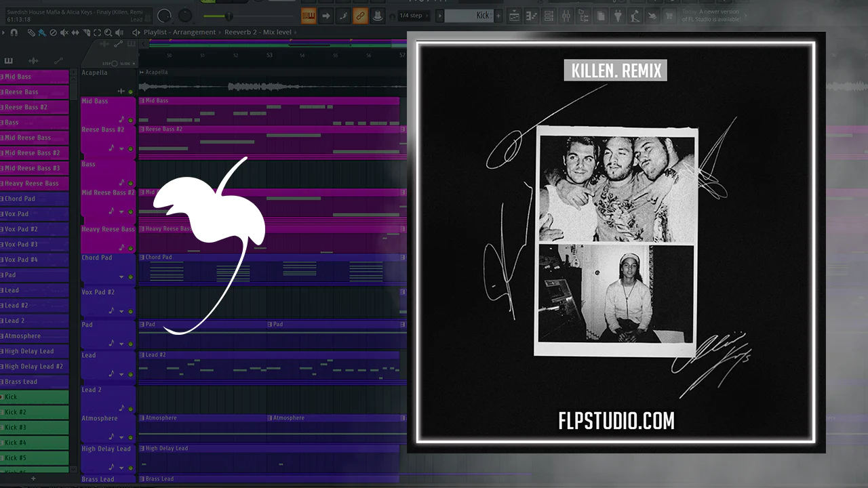868x488 pixels.
Task: Adjust the master pitch knob
Action: click(x=185, y=16)
